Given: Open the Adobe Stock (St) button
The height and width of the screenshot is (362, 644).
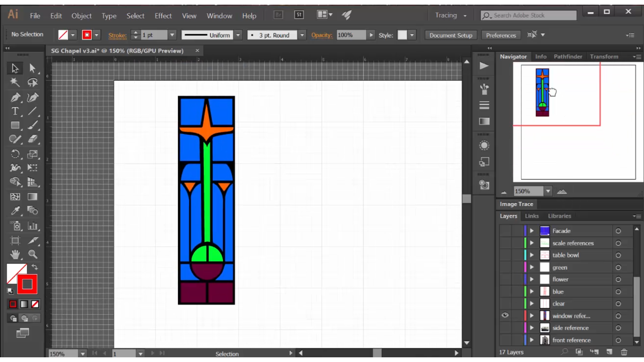Looking at the screenshot, I should click(x=299, y=15).
